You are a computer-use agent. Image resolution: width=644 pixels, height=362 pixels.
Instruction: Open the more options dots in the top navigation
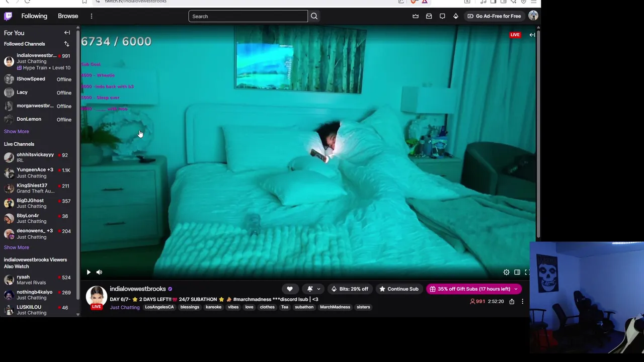click(92, 16)
